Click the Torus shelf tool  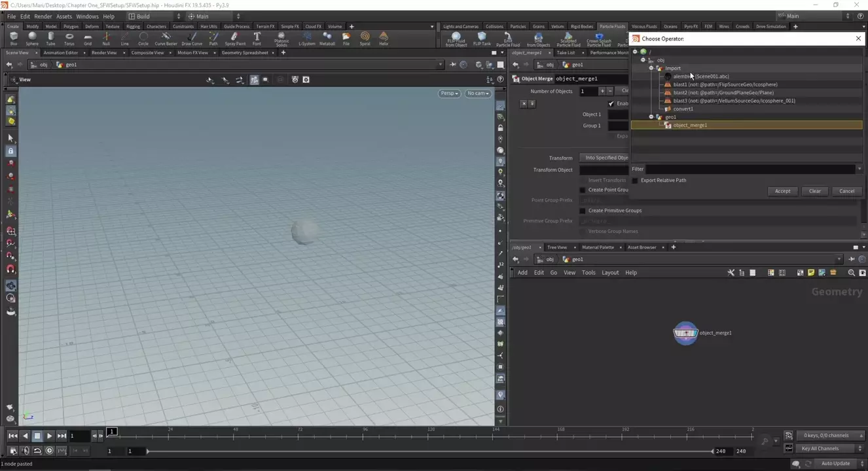pos(69,39)
